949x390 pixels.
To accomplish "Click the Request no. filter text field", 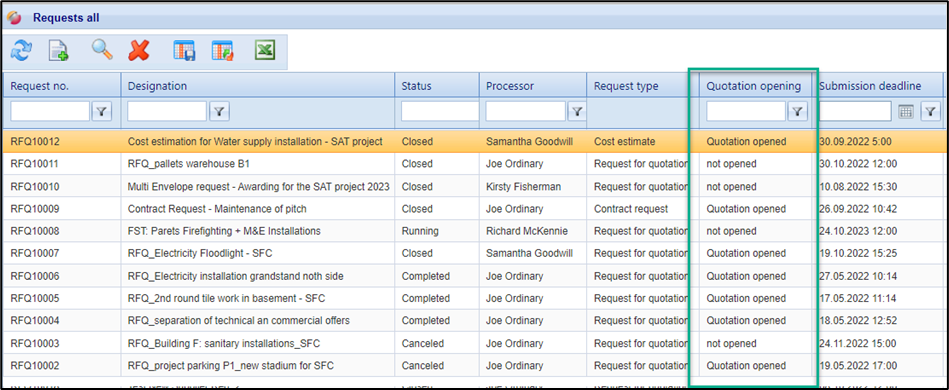I will pos(50,111).
